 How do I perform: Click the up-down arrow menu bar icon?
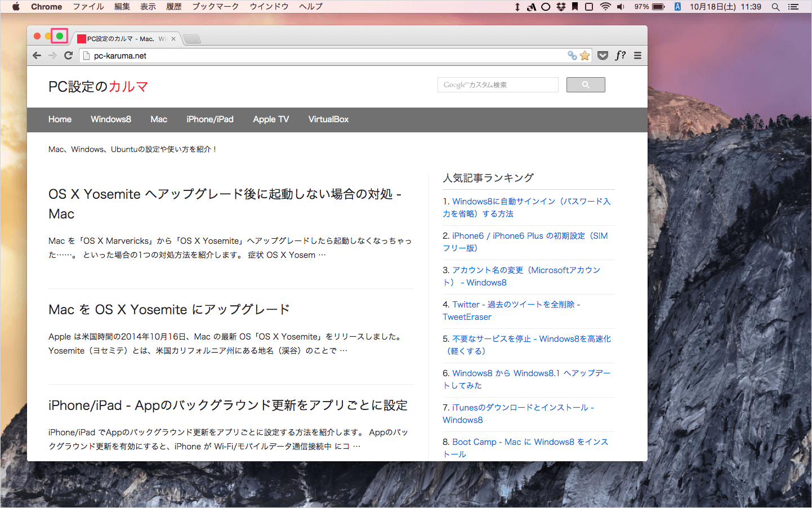tap(517, 7)
